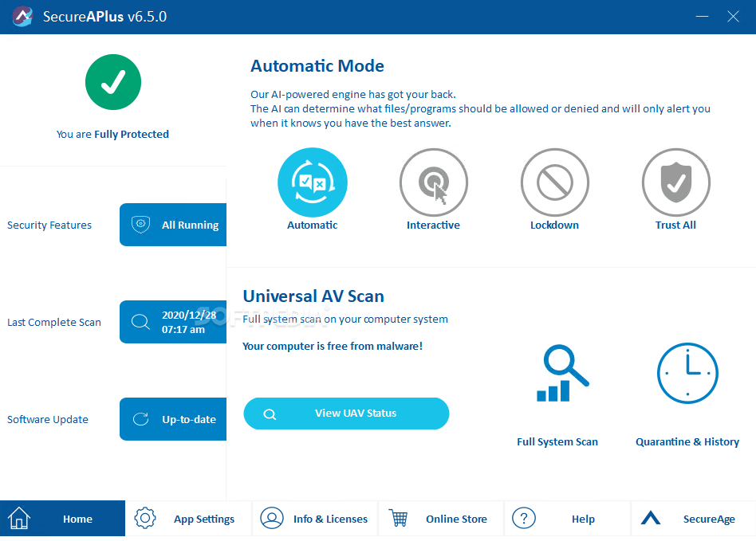Click the magnifier icon beside scan date
Image resolution: width=756 pixels, height=541 pixels.
(x=141, y=321)
